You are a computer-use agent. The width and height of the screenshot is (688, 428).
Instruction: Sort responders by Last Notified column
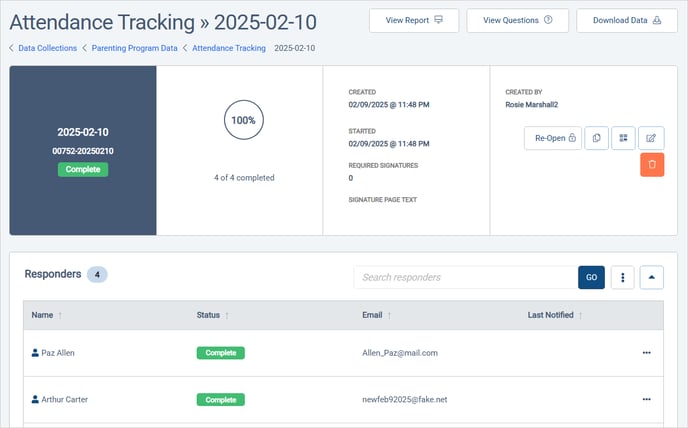click(x=554, y=315)
